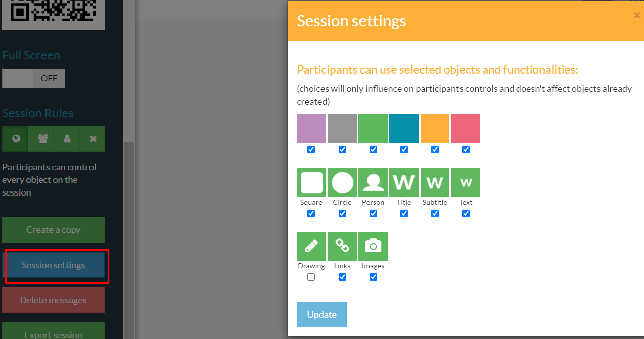Enable the Drawing checkbox
The image size is (644, 339).
(311, 277)
